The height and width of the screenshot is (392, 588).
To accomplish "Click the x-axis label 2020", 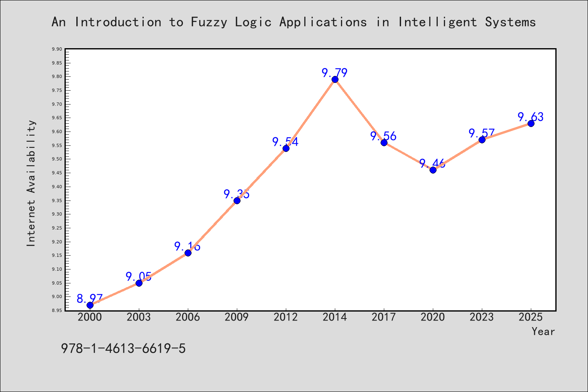I will [433, 317].
